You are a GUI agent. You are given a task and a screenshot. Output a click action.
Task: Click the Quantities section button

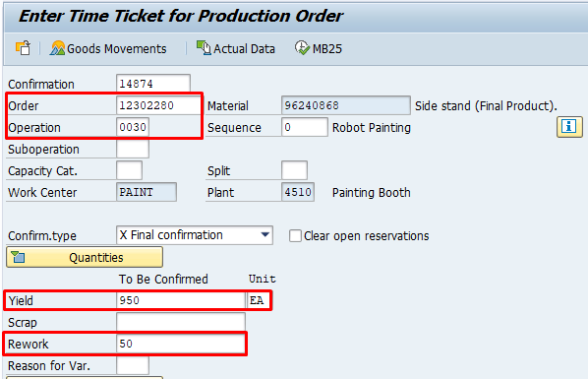85,257
